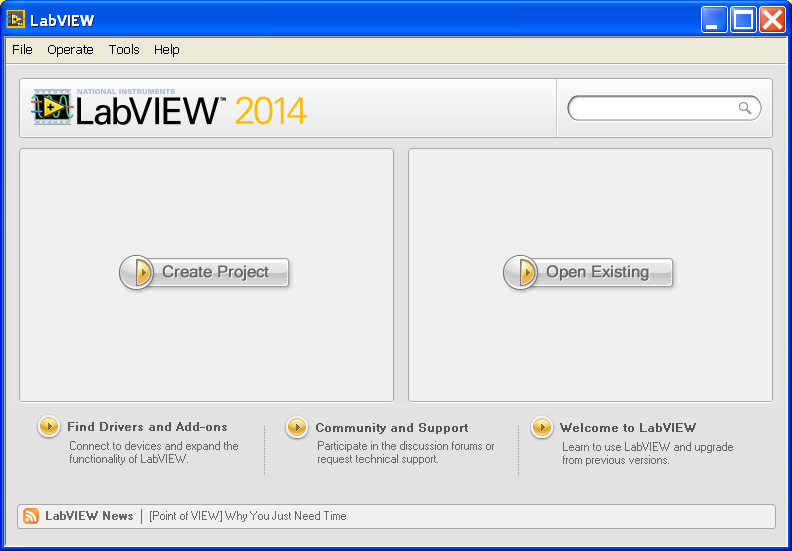Open the 'Why You Just Need Time' news headline
Screen dimensions: 792x551
point(247,516)
